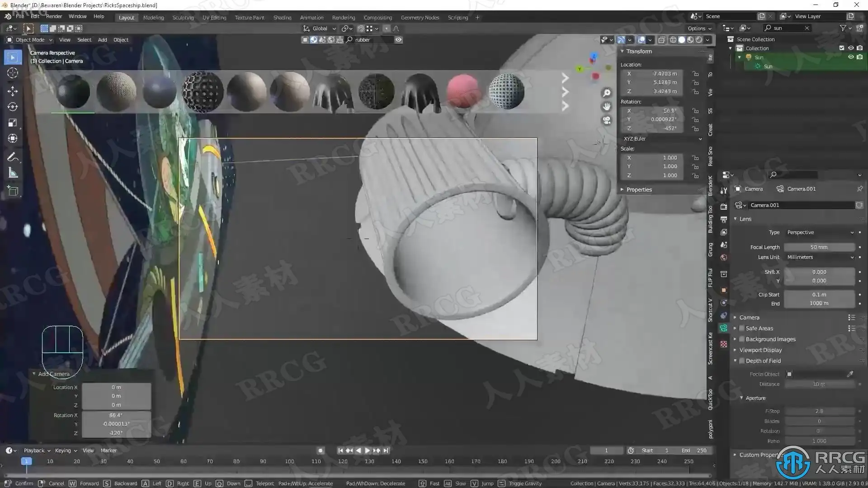Select the Annotate tool
The image size is (868, 488).
13,157
